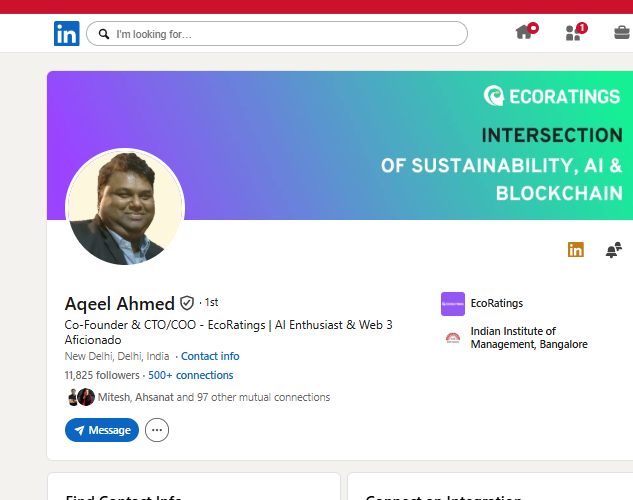The image size is (633, 500).
Task: View Mitesh, Ahsanat and 97 other mutual connections
Action: (x=214, y=397)
